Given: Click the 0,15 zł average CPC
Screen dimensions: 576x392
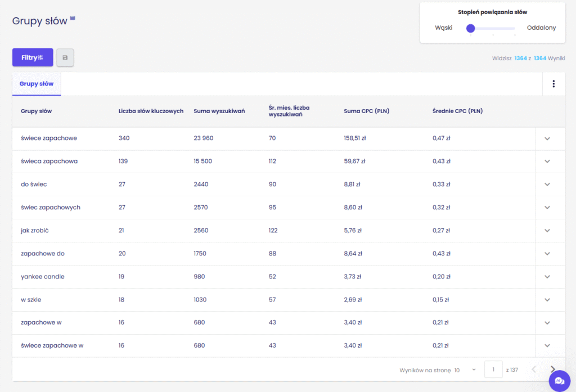Looking at the screenshot, I should (x=440, y=300).
